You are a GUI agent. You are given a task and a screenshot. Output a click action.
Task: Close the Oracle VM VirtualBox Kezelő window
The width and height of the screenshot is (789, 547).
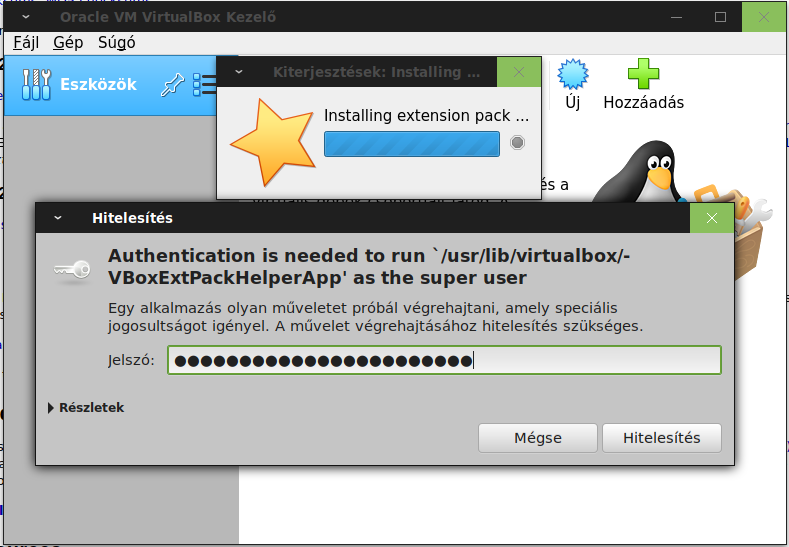[763, 17]
